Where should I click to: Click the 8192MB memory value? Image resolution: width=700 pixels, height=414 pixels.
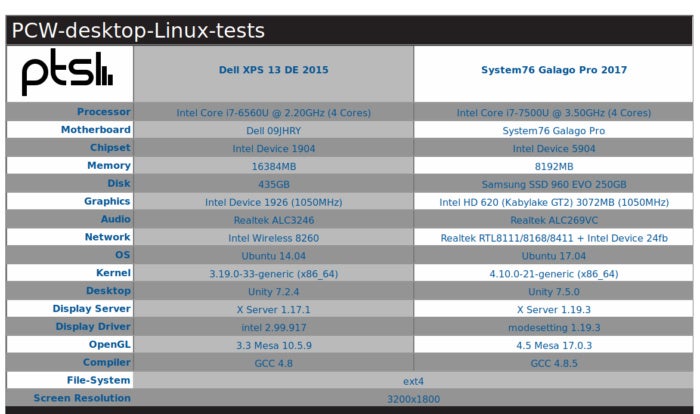[x=554, y=167]
